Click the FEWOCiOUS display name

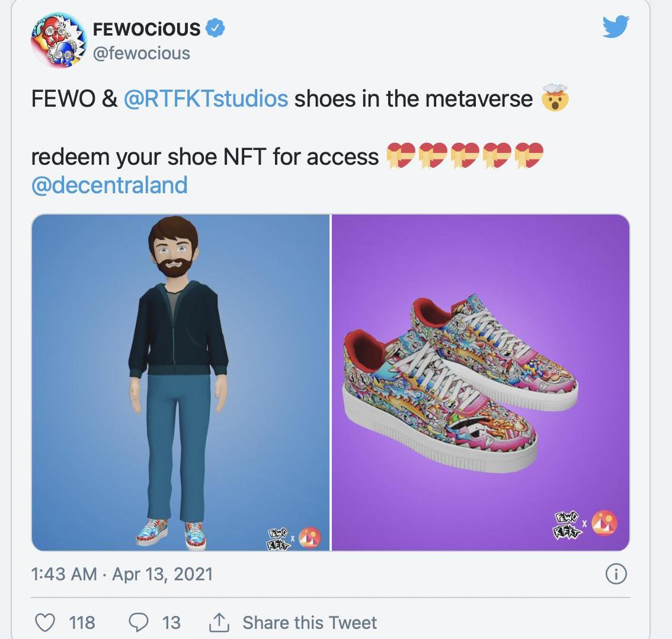[146, 29]
